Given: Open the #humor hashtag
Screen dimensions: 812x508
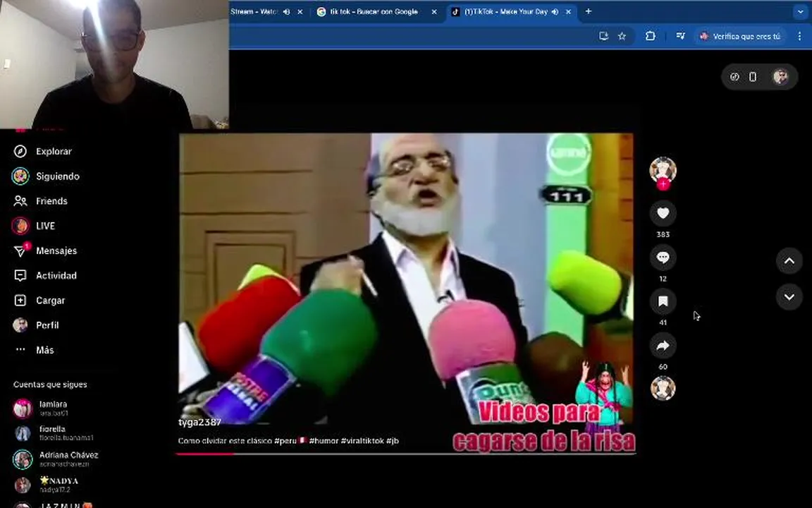Looking at the screenshot, I should point(324,440).
